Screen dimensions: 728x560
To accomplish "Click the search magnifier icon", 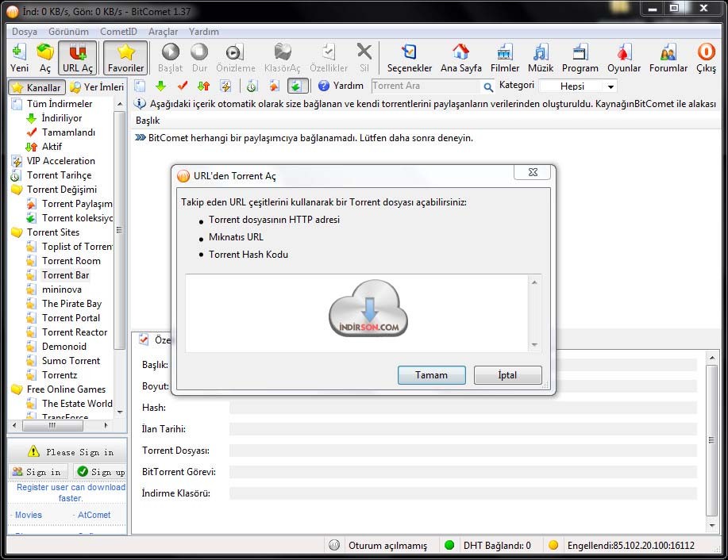I will click(488, 86).
